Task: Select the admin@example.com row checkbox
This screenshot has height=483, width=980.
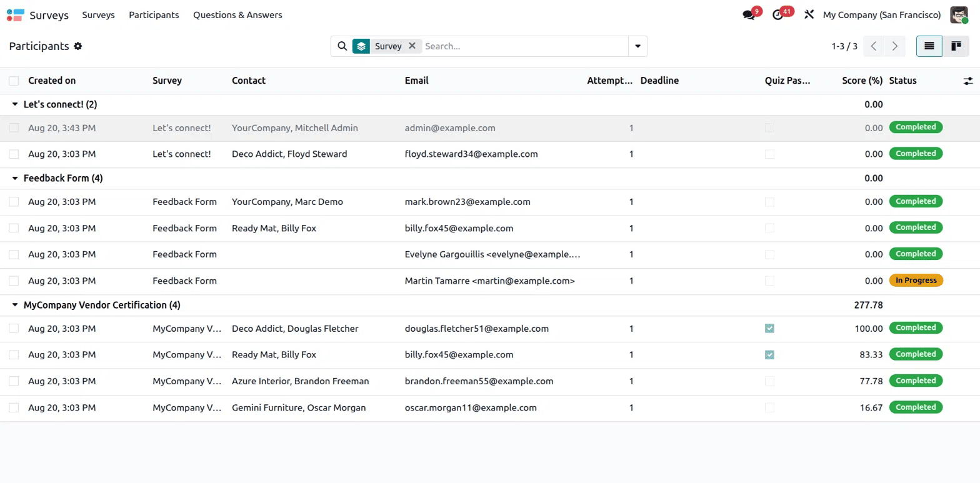Action: [14, 128]
